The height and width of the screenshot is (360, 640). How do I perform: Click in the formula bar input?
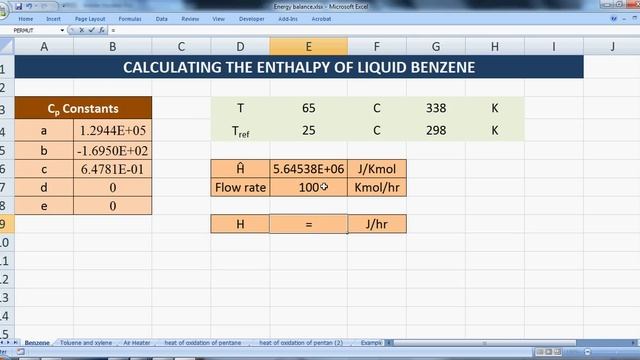coord(373,30)
